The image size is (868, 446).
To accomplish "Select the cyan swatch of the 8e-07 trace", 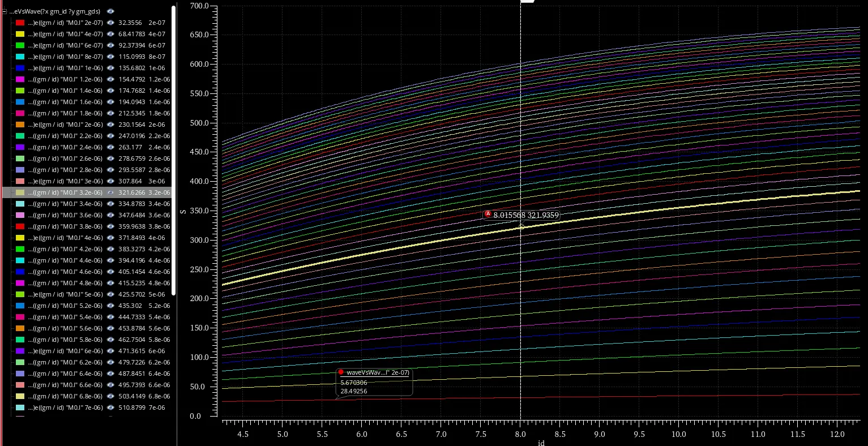I will click(x=20, y=57).
